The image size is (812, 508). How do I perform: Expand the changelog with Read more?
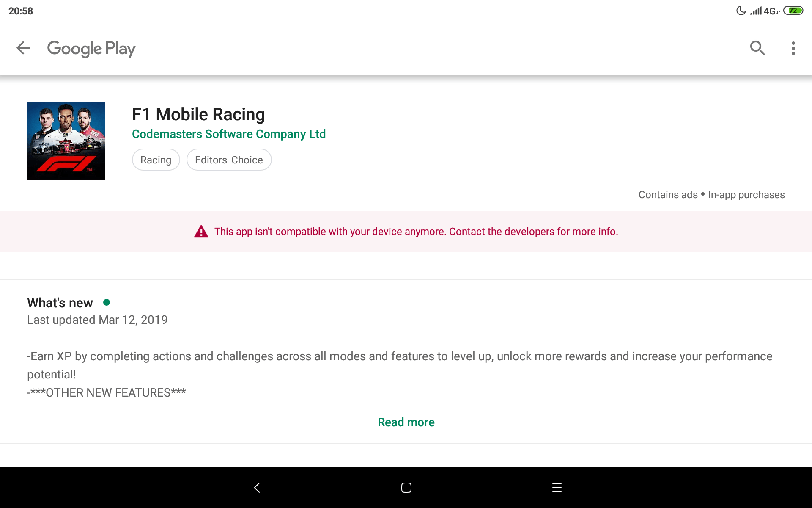coord(406,422)
